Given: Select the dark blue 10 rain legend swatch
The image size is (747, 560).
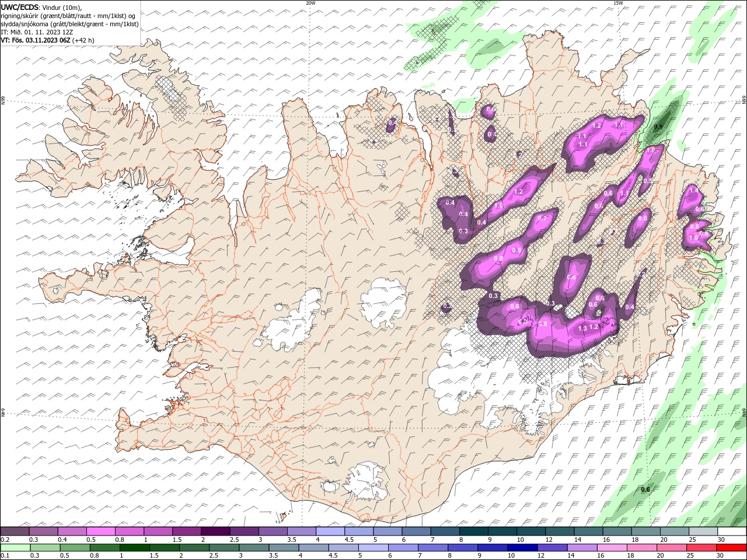Looking at the screenshot, I should click(522, 548).
